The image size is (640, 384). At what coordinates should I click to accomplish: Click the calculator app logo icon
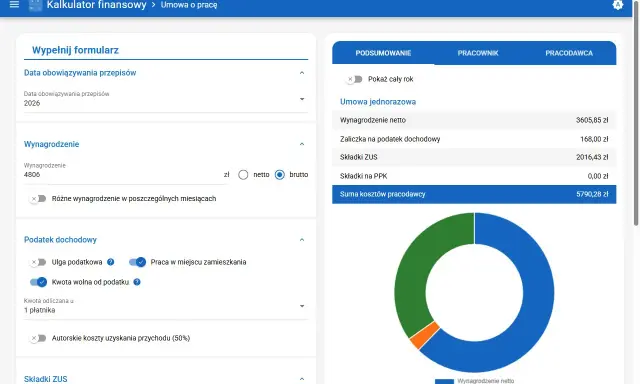tap(35, 5)
